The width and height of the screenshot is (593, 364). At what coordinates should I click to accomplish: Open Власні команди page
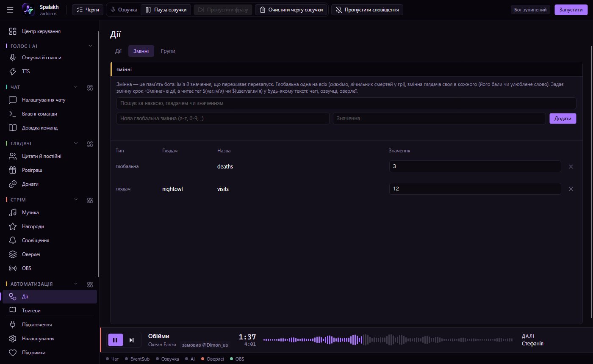[x=50, y=114]
